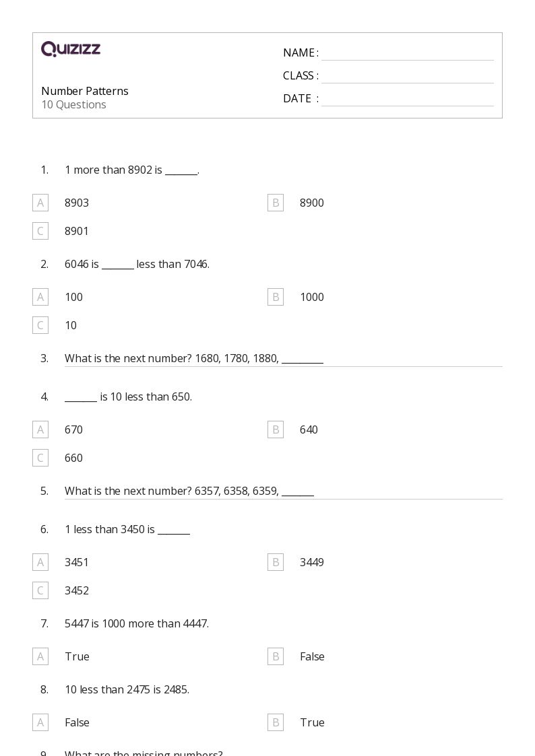535x756 pixels.
Task: Mark option B 640 for question 4
Action: 276,429
